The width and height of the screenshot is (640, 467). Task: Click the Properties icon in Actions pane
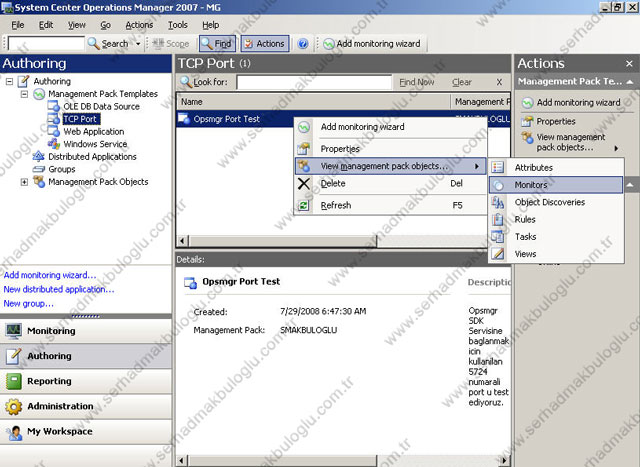[x=527, y=121]
